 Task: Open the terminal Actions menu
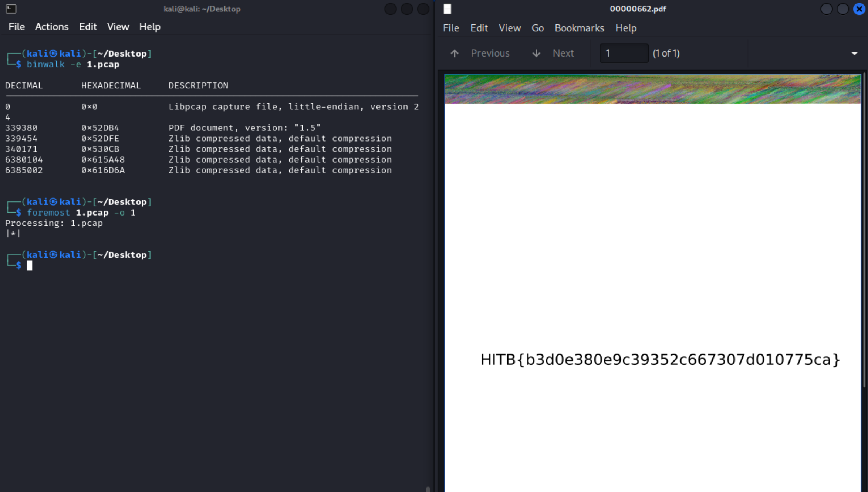51,27
